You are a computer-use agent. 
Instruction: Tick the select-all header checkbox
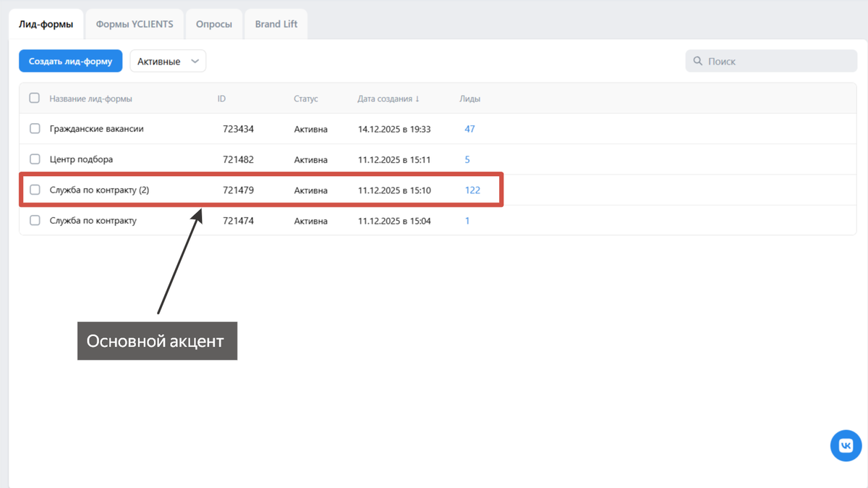click(x=34, y=98)
